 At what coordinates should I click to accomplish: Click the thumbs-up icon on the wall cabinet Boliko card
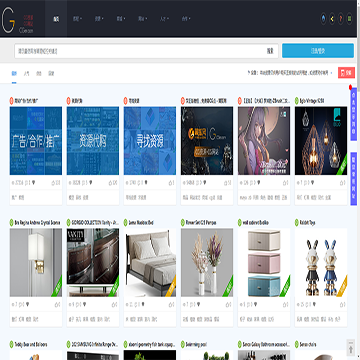[284, 304]
